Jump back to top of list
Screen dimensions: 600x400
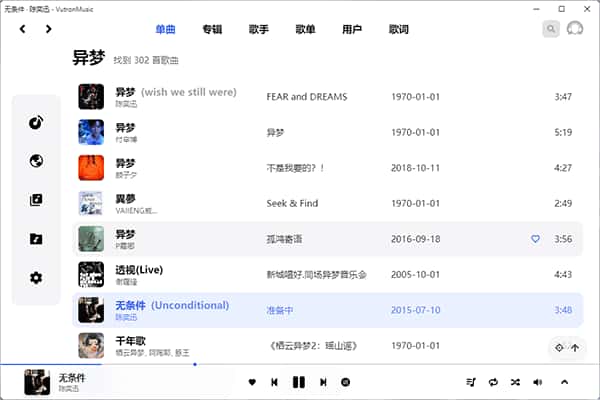[575, 348]
